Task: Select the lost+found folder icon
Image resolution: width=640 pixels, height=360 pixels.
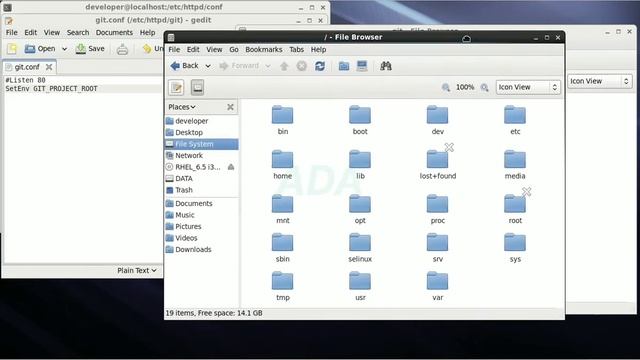Action: pos(437,159)
